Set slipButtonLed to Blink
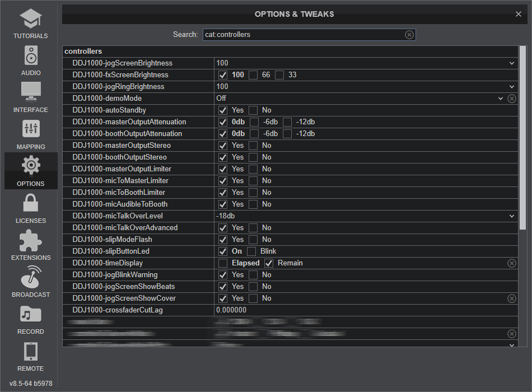The width and height of the screenshot is (532, 392). [x=251, y=251]
